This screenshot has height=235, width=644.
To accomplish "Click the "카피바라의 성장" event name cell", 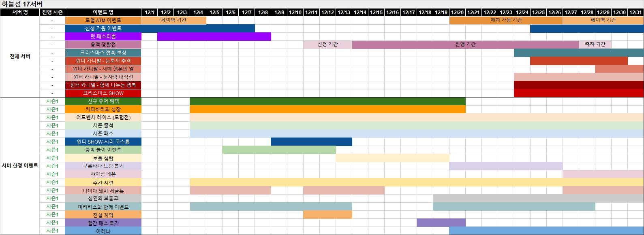I will pyautogui.click(x=103, y=109).
